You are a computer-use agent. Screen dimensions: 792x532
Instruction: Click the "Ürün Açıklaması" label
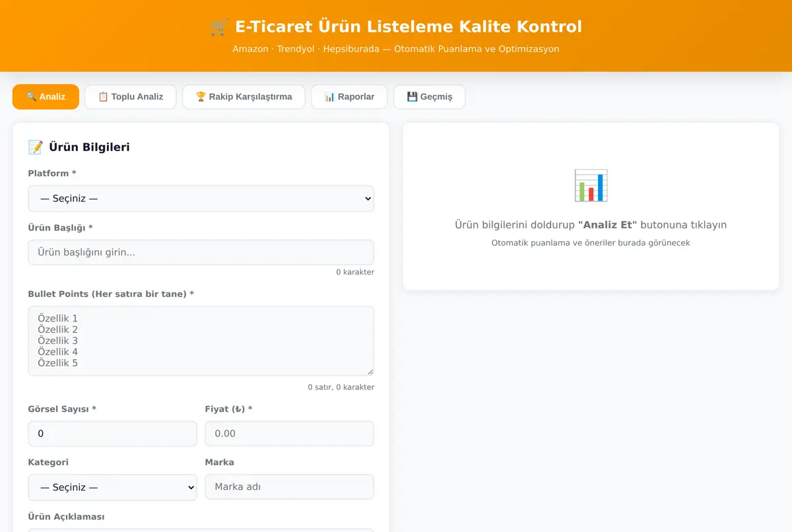[66, 517]
